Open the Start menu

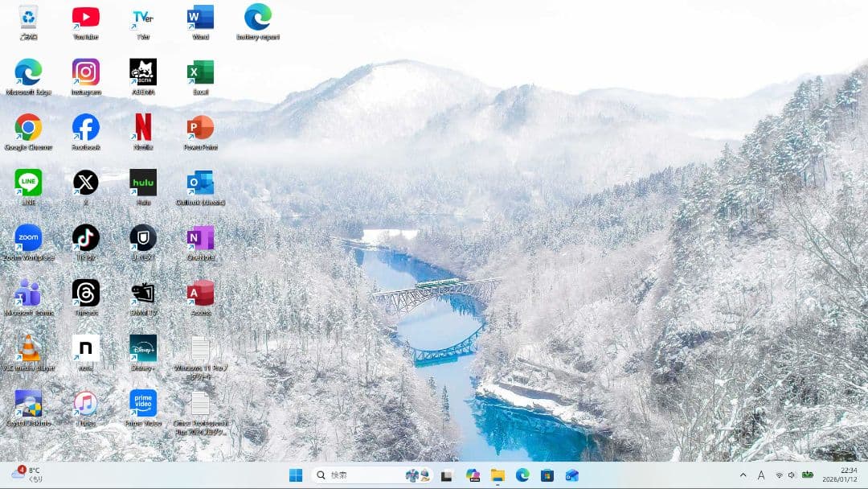pos(297,475)
